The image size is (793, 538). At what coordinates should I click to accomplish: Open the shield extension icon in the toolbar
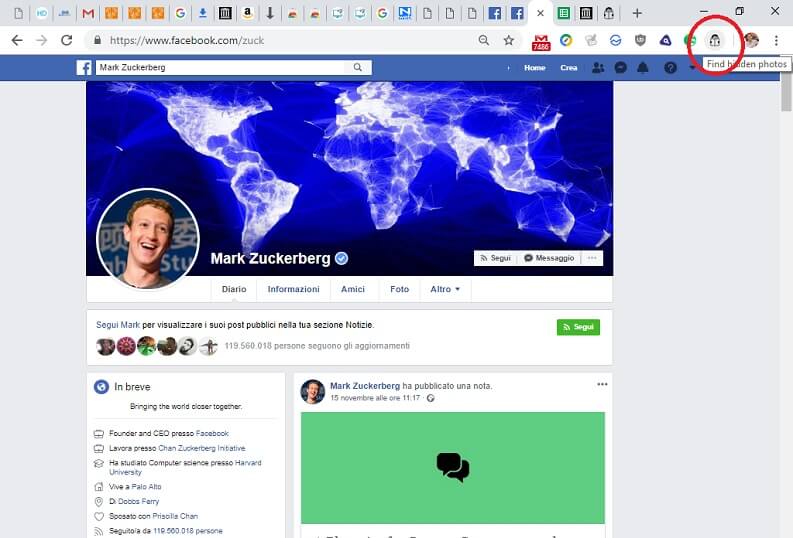point(640,40)
